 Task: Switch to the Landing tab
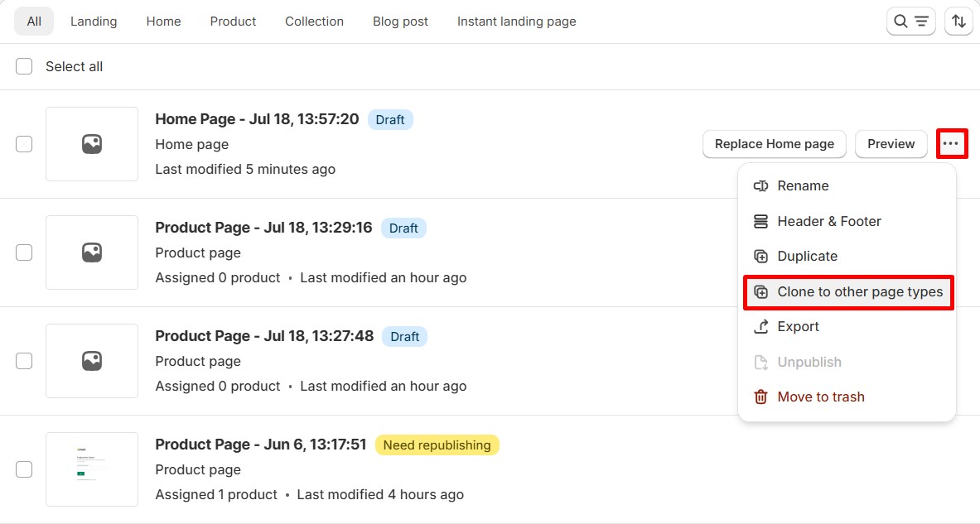click(94, 22)
